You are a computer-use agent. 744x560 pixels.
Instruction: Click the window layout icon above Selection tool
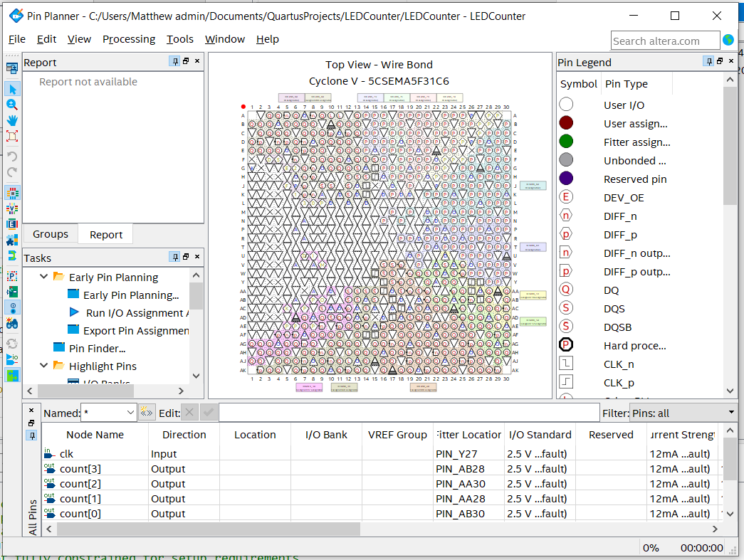click(x=12, y=68)
